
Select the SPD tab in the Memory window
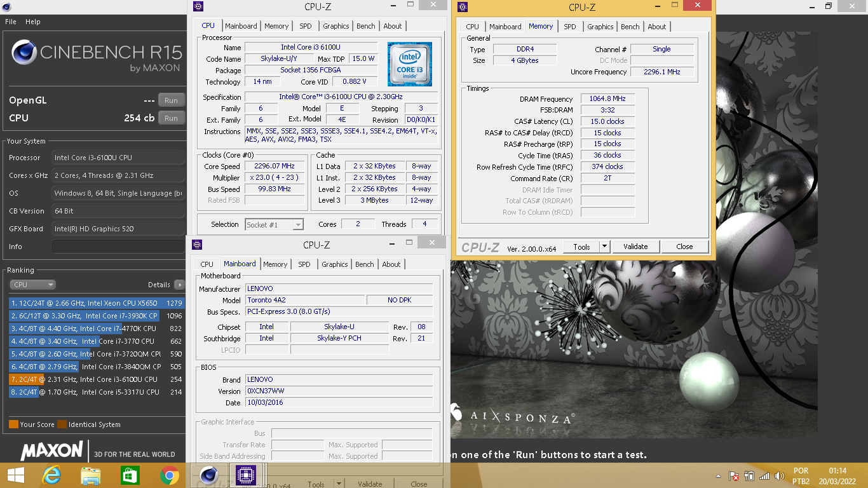click(570, 27)
